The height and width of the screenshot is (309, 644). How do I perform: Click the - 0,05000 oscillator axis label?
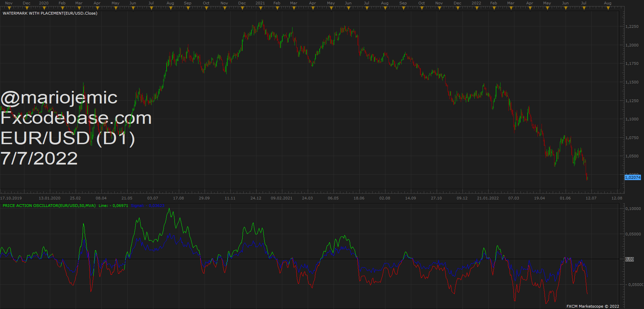click(x=634, y=285)
